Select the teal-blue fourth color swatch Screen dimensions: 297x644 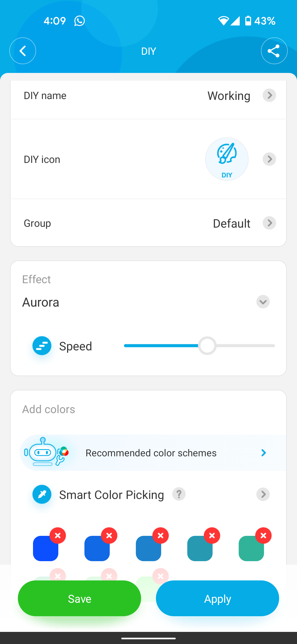[x=199, y=549]
